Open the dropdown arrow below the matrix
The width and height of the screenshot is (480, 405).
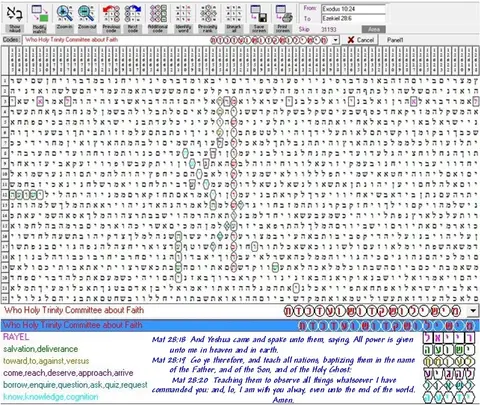473,311
